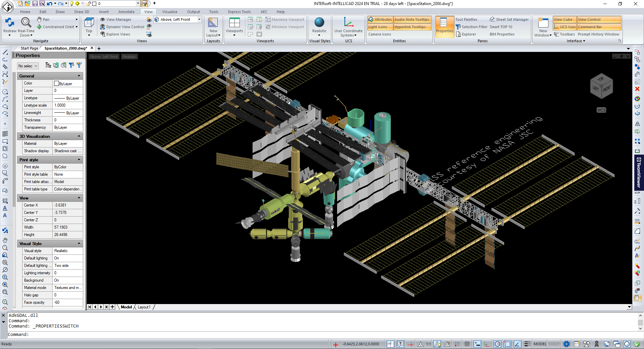
Task: Switch to the Express Tools ribbon tab
Action: tap(239, 11)
